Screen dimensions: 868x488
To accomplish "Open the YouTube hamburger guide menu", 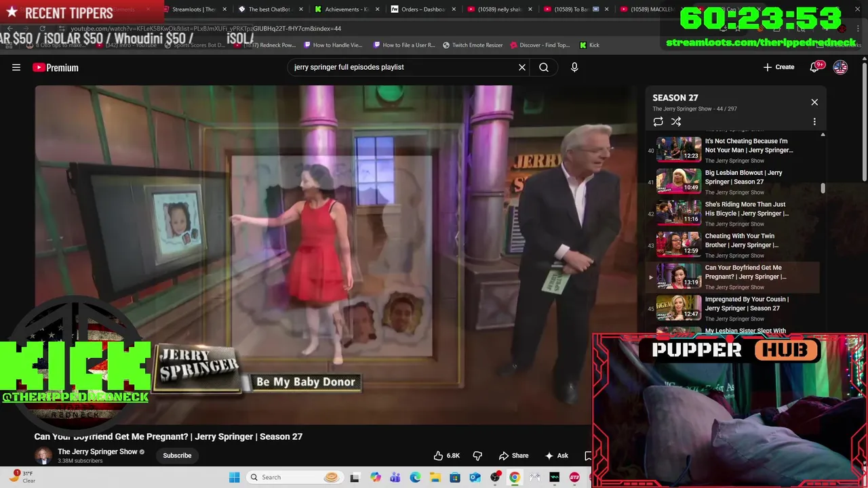I will coord(16,67).
